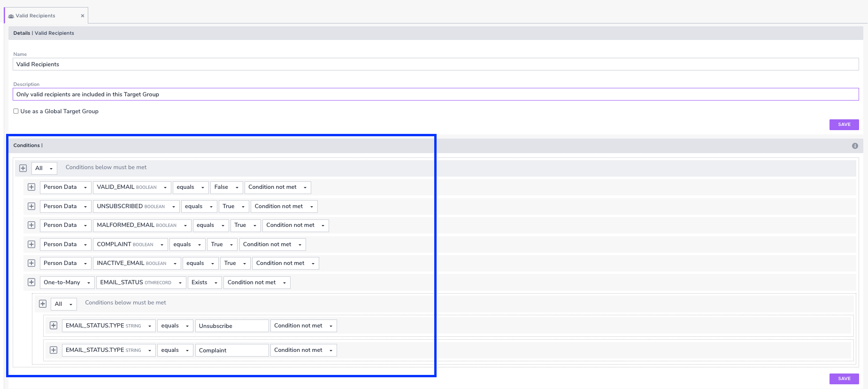Click the plus icon on the COMPLAINT row

[x=31, y=244]
